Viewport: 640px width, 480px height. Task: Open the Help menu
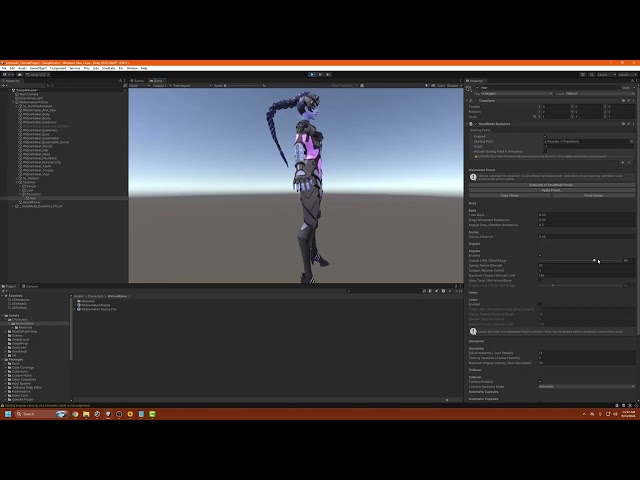pyautogui.click(x=144, y=68)
